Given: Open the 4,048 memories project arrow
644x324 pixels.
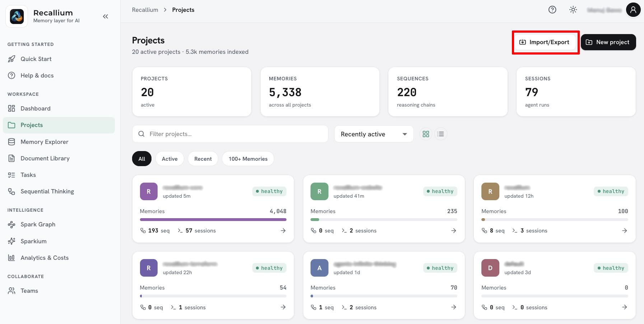Looking at the screenshot, I should tap(283, 231).
